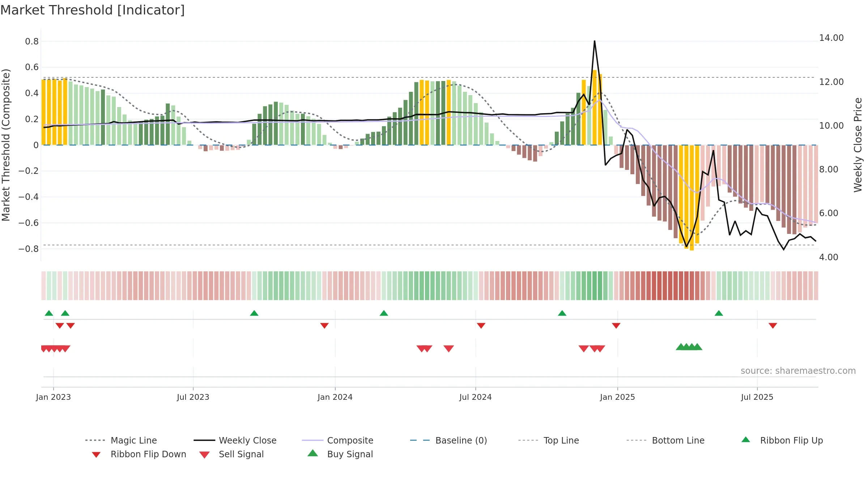
Task: Click the Jan 2025 axis label
Action: 617,397
